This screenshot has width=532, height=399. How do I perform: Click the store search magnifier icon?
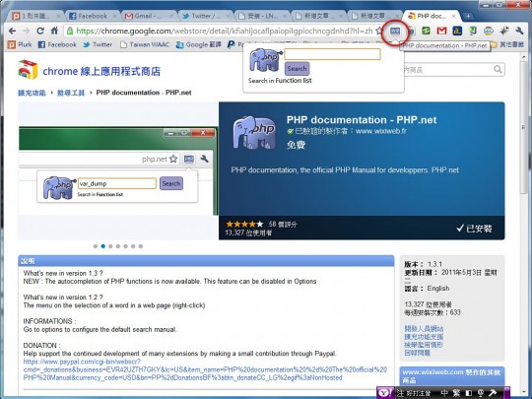498,70
